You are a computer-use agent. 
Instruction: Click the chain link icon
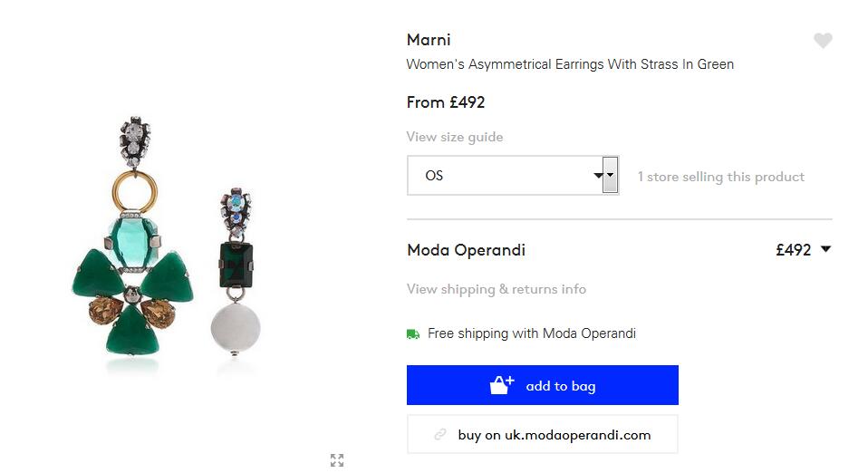440,434
